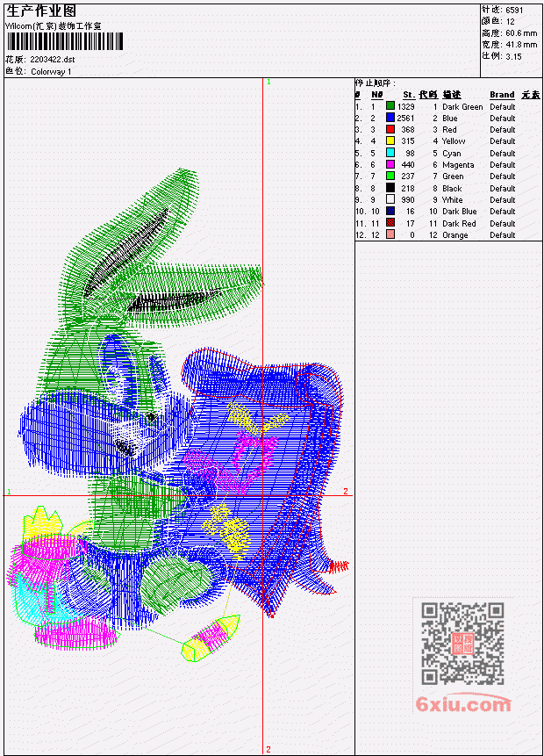
Task: Choose the Black color swatch
Action: [390, 188]
